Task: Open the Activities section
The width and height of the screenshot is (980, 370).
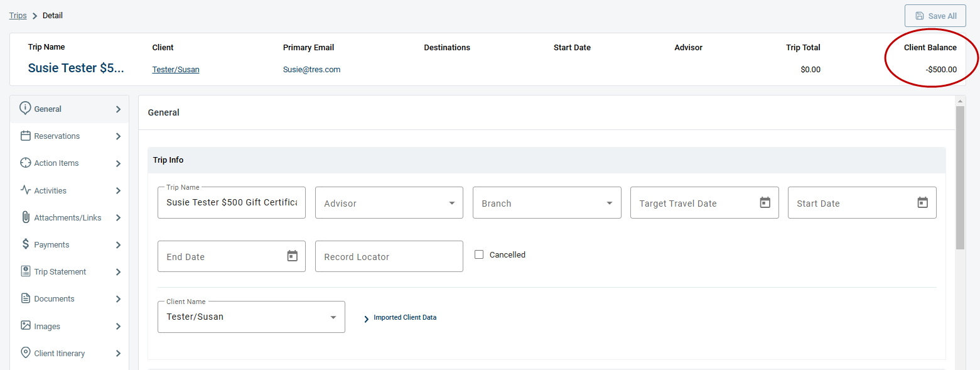Action: point(50,190)
